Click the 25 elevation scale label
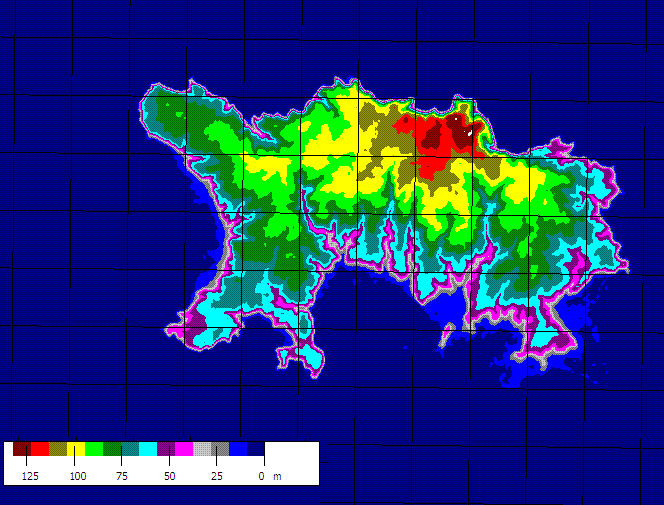Viewport: 664px width, 505px height. coord(216,476)
